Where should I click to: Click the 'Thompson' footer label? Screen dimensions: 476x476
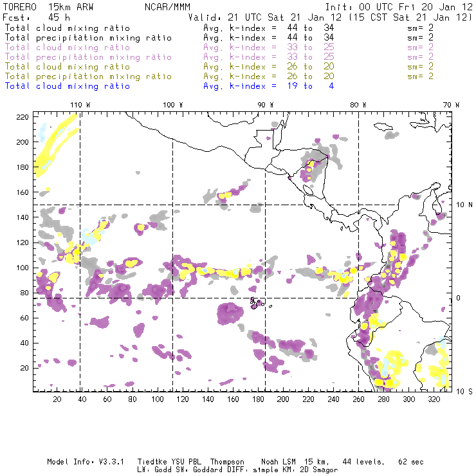coord(227,462)
